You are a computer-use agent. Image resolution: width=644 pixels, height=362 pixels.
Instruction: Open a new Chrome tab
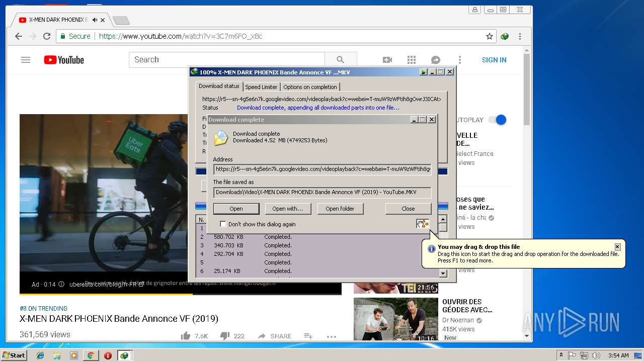(x=121, y=20)
